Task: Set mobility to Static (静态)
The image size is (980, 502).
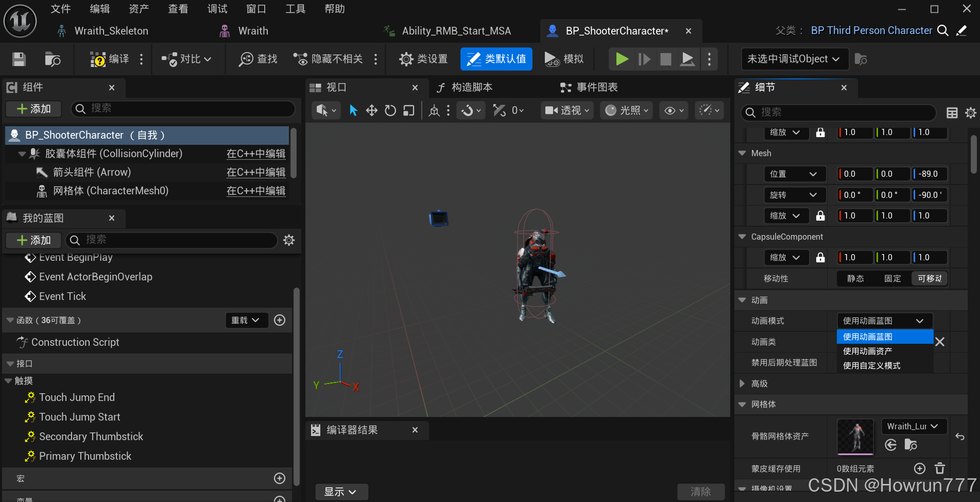Action: click(855, 279)
